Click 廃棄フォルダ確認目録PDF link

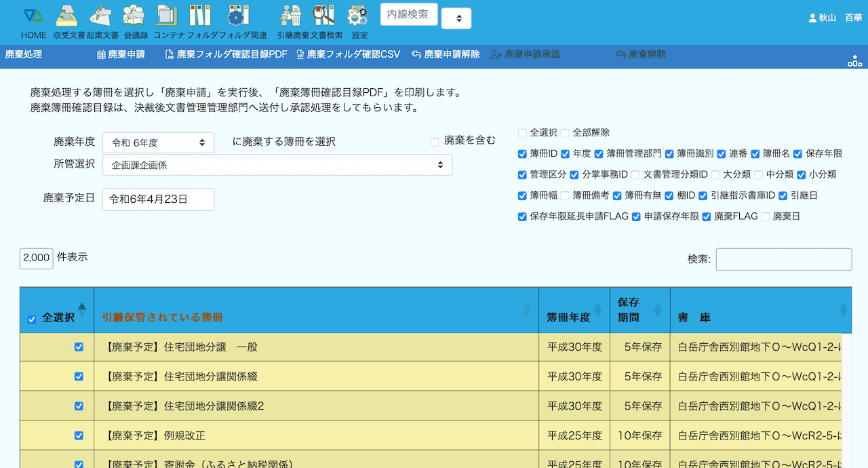coord(226,54)
